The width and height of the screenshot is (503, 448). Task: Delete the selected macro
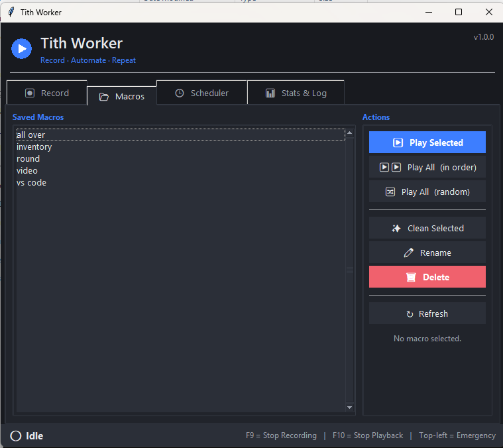427,277
